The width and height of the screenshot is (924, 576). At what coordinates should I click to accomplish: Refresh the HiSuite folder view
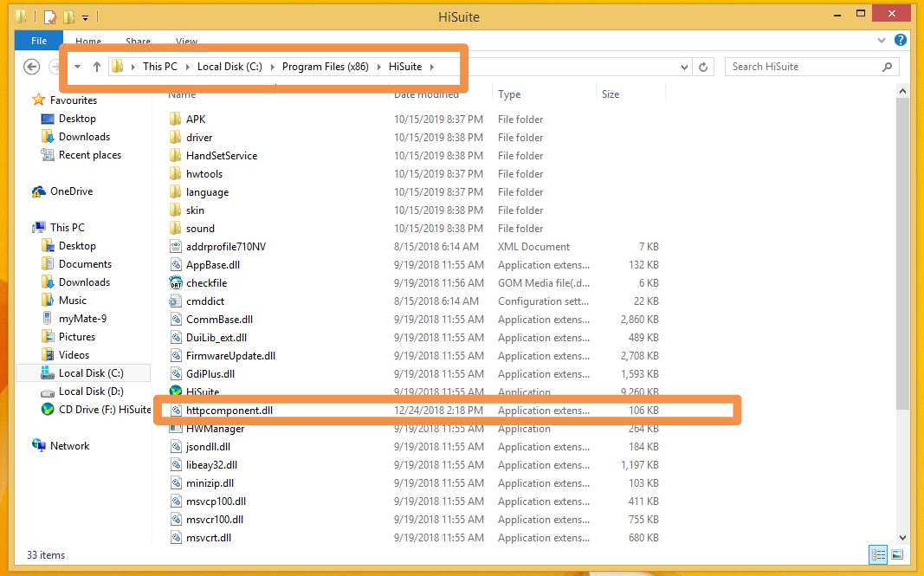tap(703, 68)
